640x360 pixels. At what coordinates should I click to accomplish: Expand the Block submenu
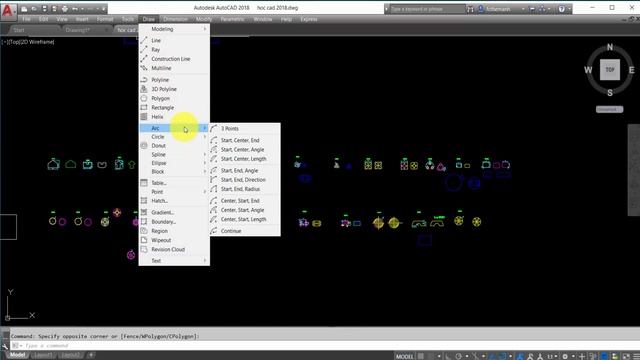tap(174, 172)
